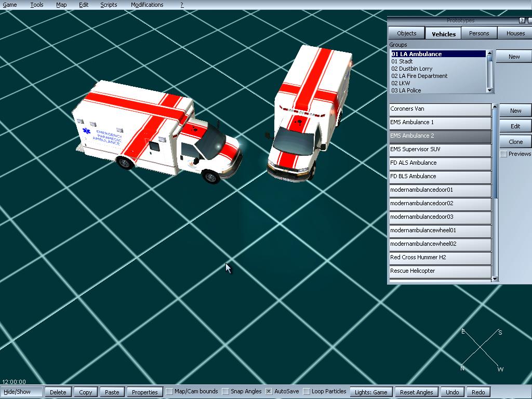The image size is (532, 399).
Task: Click the Clone prototype button
Action: point(515,142)
